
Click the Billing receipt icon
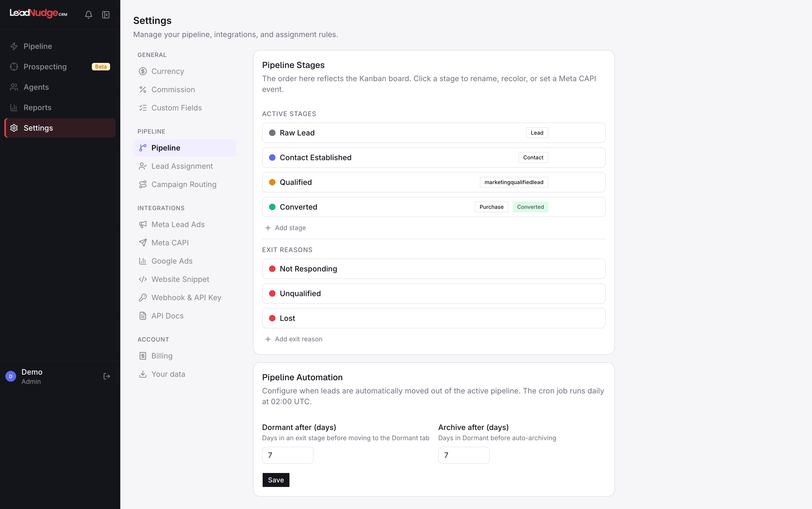coord(143,356)
